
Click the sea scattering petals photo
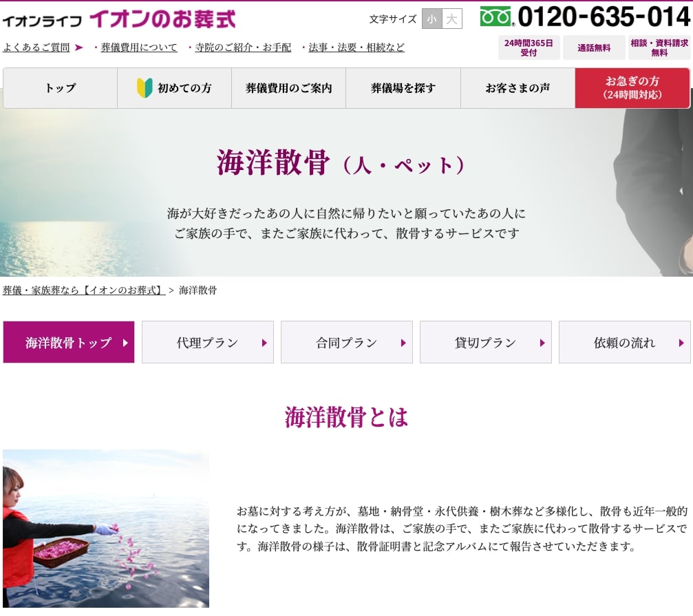pos(106,529)
